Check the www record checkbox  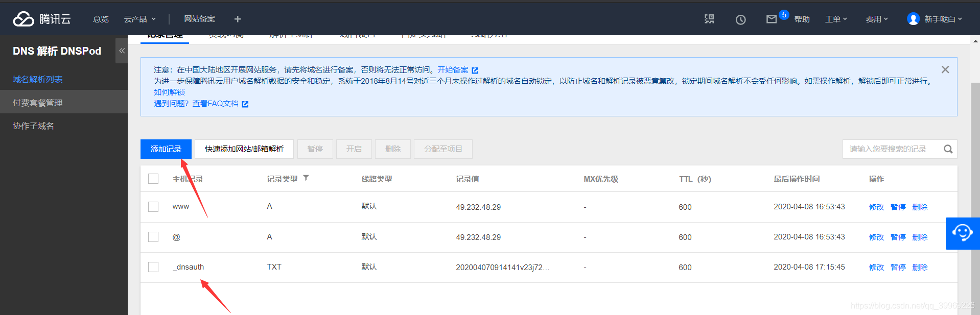(153, 207)
